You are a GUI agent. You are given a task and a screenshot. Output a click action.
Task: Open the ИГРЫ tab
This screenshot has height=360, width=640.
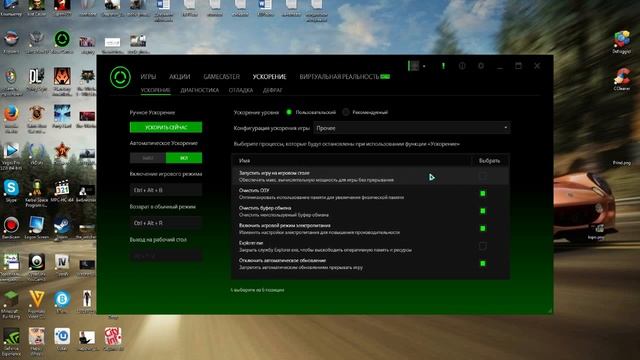148,77
